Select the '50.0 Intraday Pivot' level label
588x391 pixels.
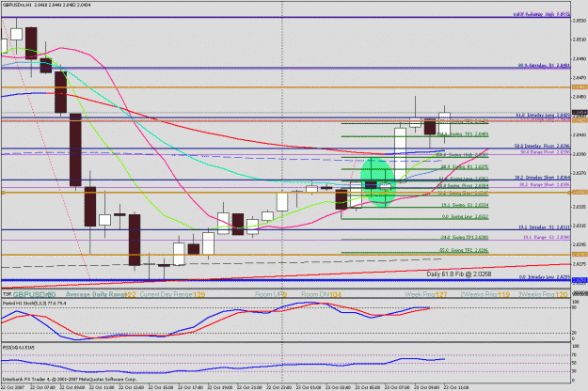542,146
